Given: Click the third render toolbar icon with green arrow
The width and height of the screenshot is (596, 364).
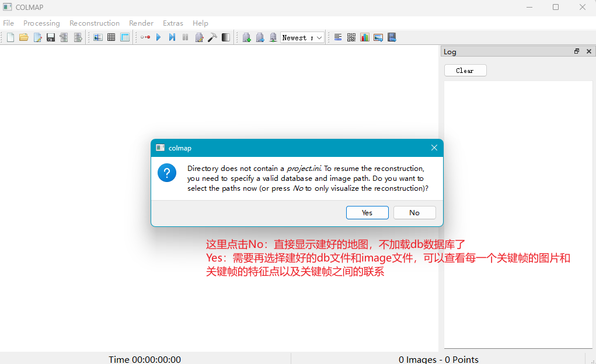Looking at the screenshot, I should [x=273, y=37].
